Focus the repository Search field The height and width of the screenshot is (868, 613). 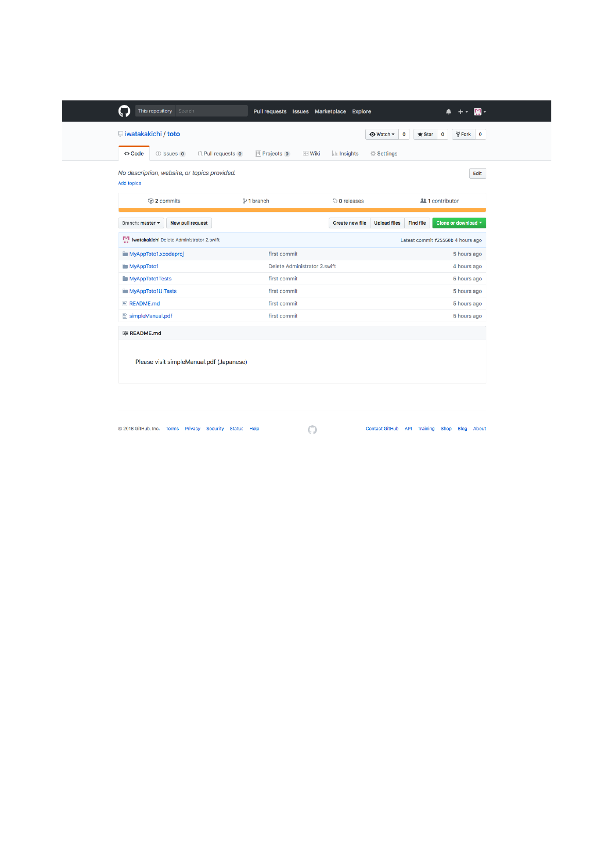coord(211,111)
